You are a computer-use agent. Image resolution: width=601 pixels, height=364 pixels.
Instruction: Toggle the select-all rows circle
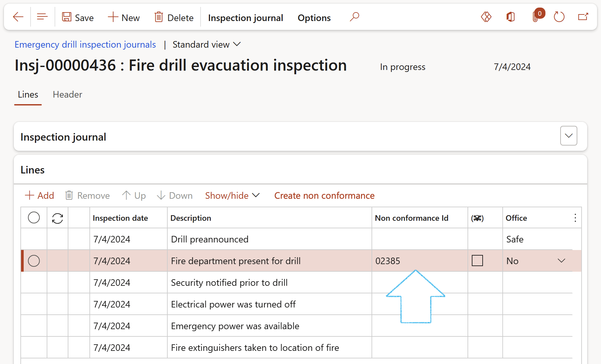[x=34, y=218]
